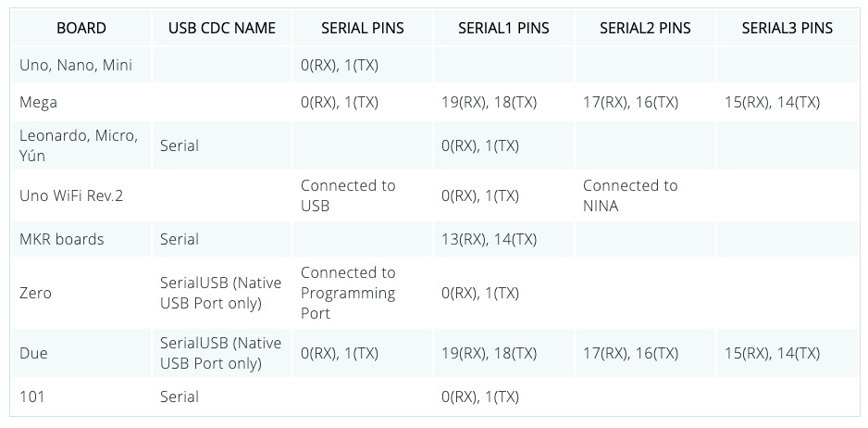The height and width of the screenshot is (428, 868).
Task: Click the Zero board name cell
Action: coord(36,293)
